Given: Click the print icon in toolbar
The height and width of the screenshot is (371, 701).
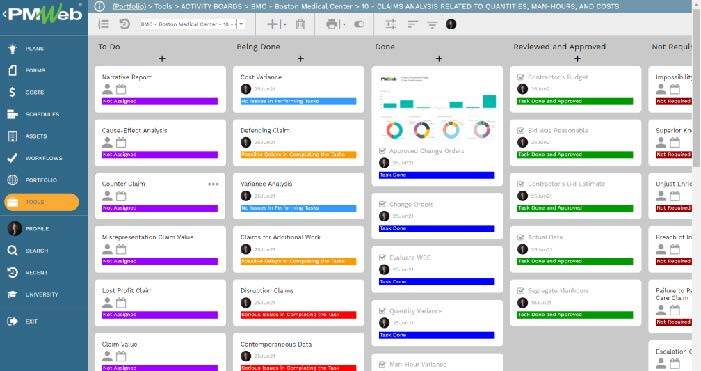Looking at the screenshot, I should coord(332,24).
